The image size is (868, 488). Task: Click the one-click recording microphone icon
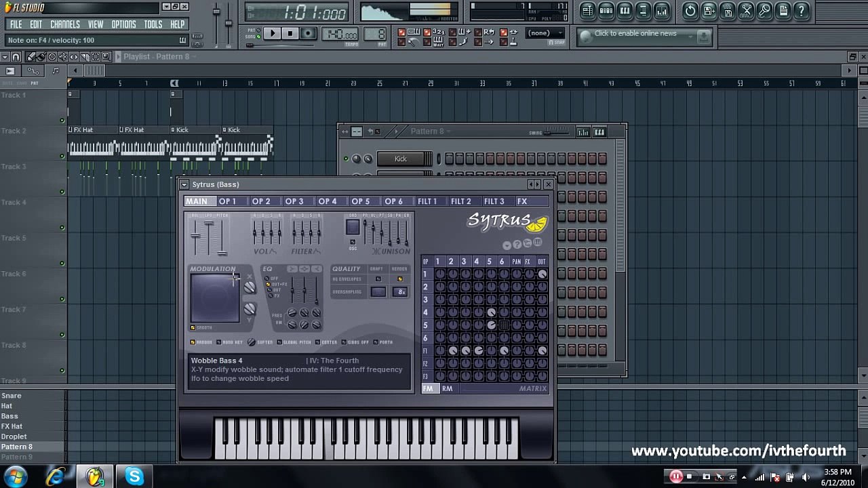click(764, 11)
